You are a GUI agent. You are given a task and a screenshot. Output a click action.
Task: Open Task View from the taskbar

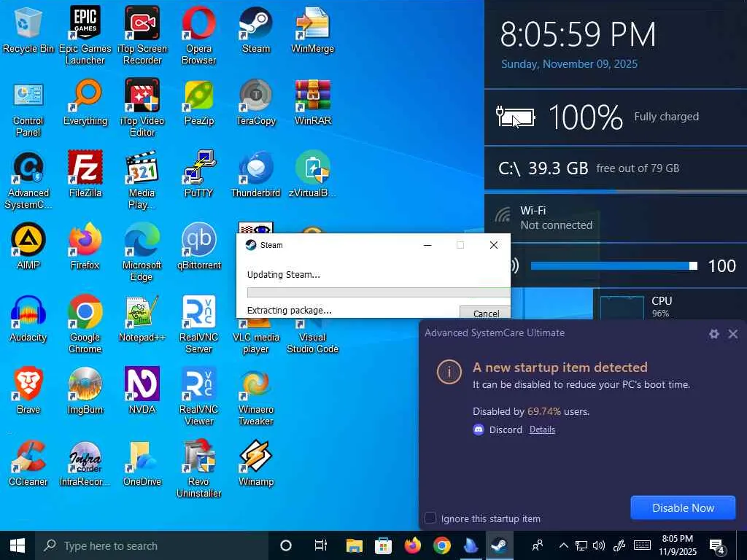click(320, 545)
